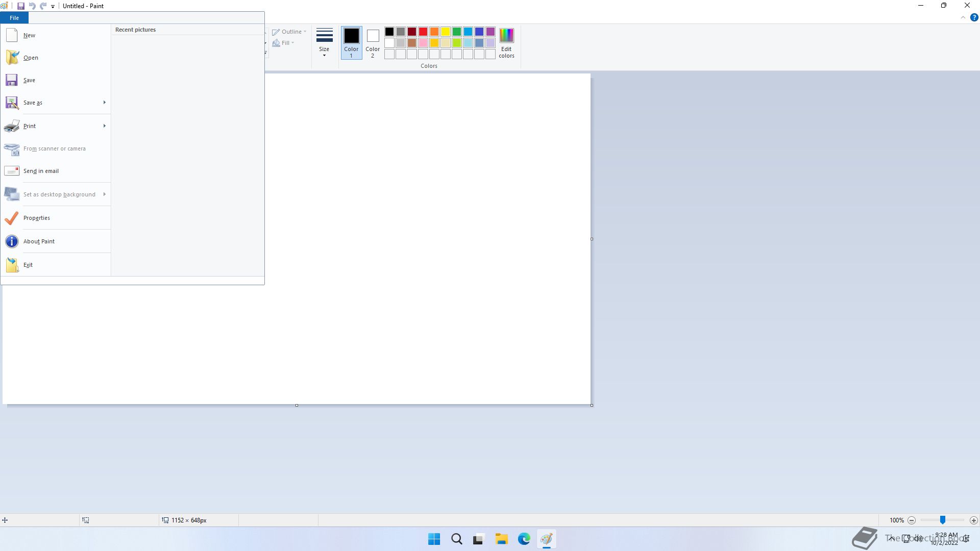
Task: Choose the Print menu entry
Action: tap(30, 126)
